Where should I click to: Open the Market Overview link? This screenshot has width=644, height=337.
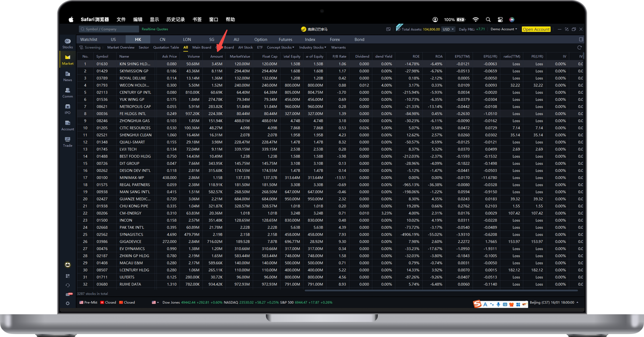tap(121, 48)
